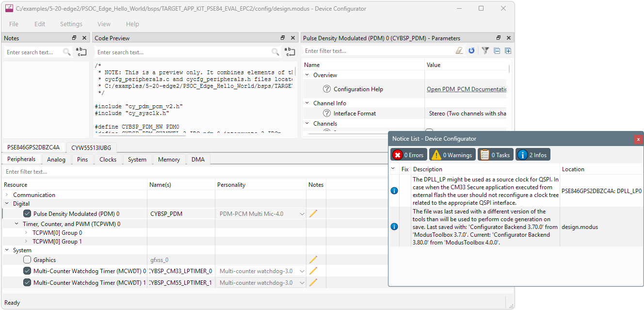
Task: Toggle the Tasks filter in Notice List
Action: pyautogui.click(x=495, y=155)
